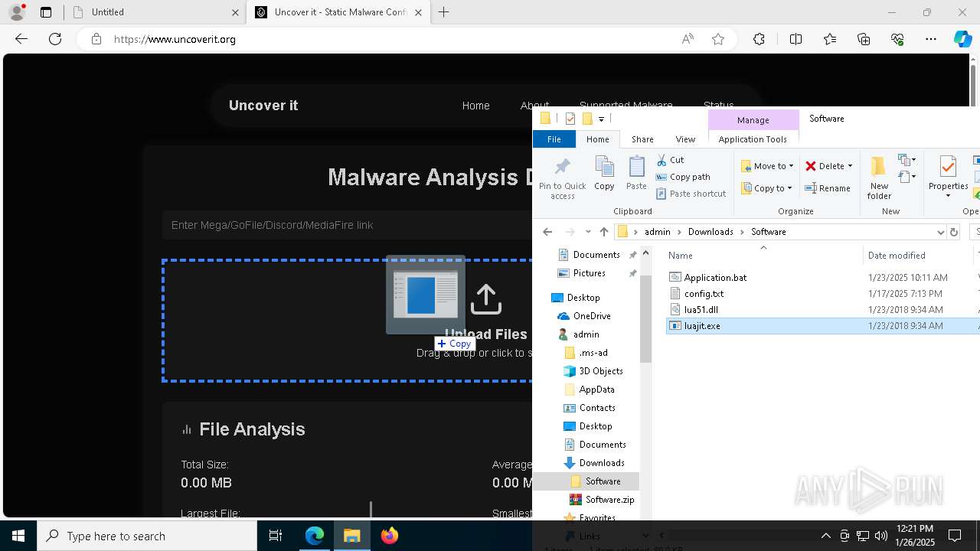Open Favorites list icon in Edge
Viewport: 980px width, 551px height.
point(830,39)
